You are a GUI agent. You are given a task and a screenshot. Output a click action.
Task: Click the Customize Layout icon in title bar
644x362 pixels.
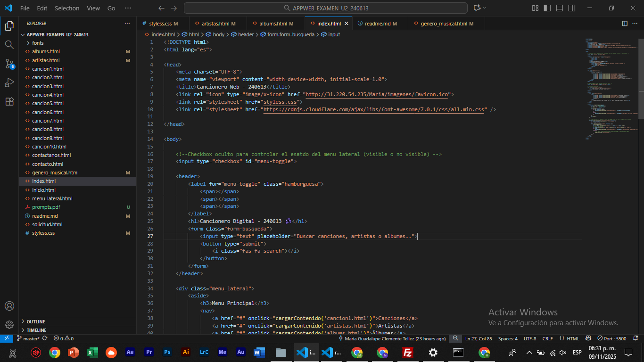(535, 8)
